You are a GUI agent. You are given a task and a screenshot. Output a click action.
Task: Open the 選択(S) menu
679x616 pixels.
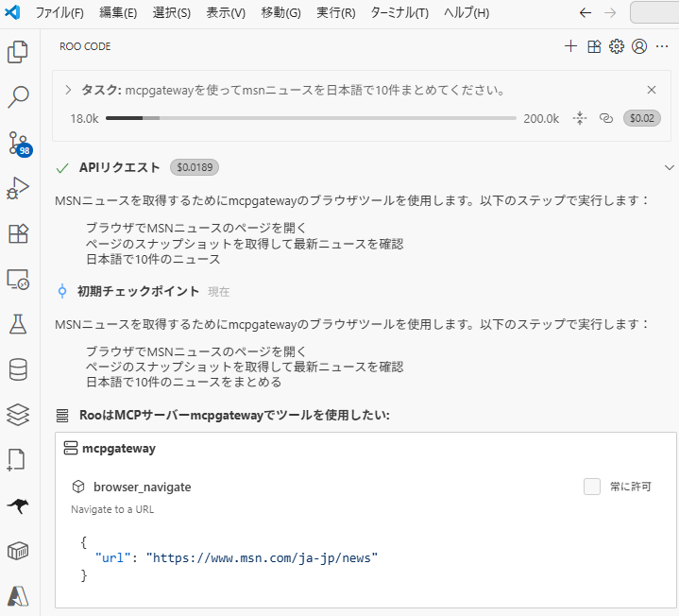tap(172, 12)
